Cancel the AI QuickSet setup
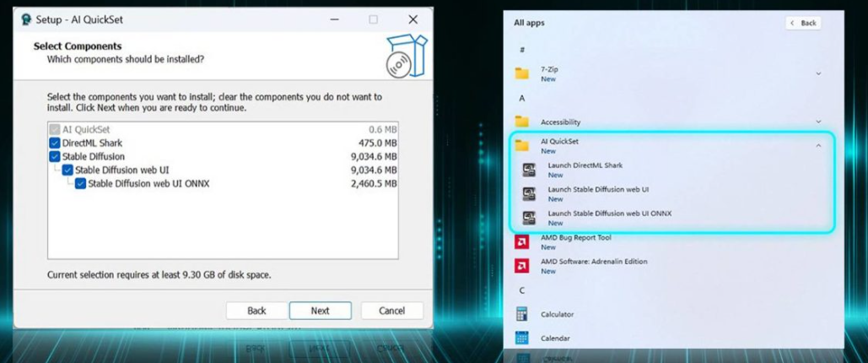868x363 pixels. 392,311
